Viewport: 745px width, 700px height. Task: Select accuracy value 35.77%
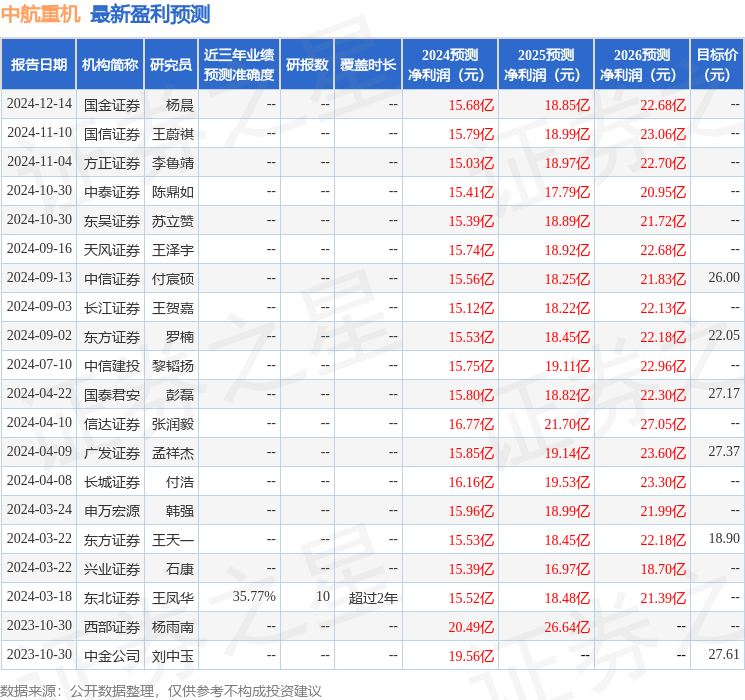coord(254,596)
